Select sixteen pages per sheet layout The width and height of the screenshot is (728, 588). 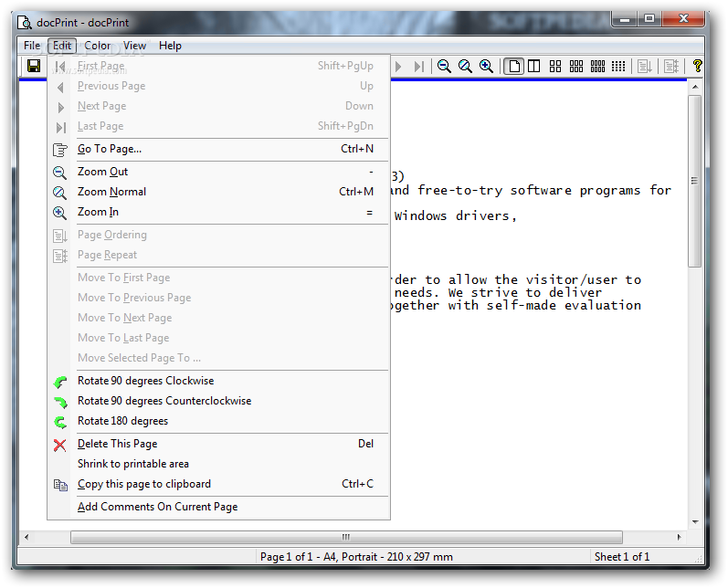tap(618, 67)
